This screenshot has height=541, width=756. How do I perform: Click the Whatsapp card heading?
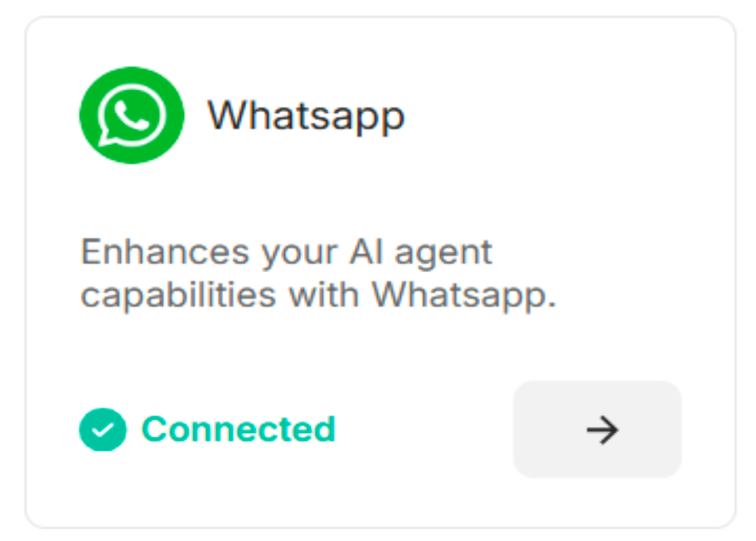tap(306, 117)
